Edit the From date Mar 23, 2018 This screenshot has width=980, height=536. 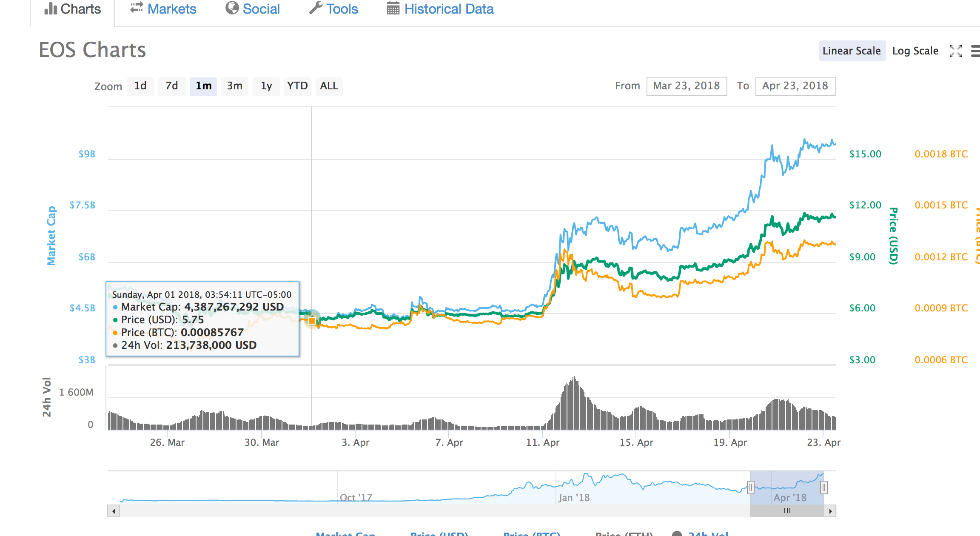coord(687,86)
